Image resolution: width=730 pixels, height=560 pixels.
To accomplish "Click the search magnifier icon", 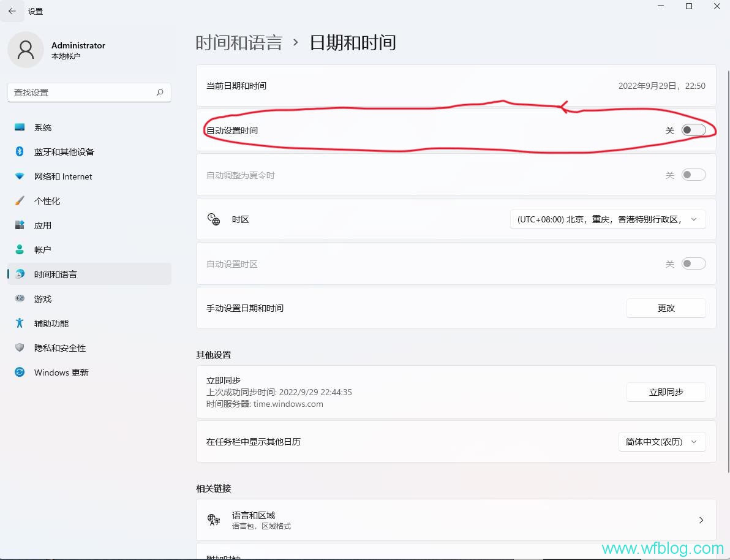I will (160, 93).
